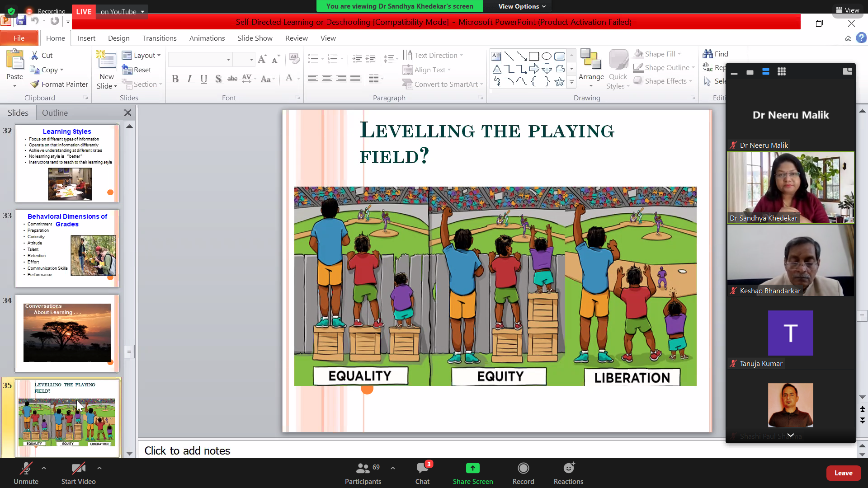Image resolution: width=868 pixels, height=488 pixels.
Task: Expand Copy options arrow
Action: click(61, 70)
